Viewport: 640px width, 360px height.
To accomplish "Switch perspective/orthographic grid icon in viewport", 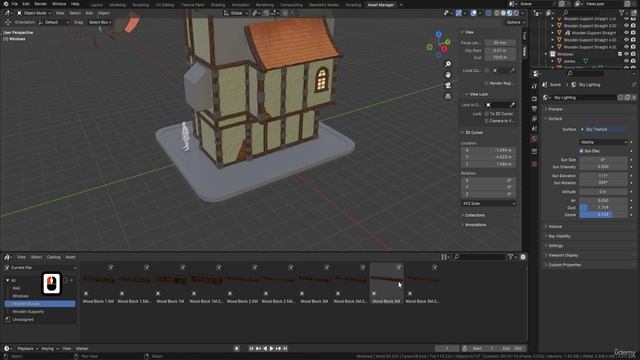I will pyautogui.click(x=448, y=96).
